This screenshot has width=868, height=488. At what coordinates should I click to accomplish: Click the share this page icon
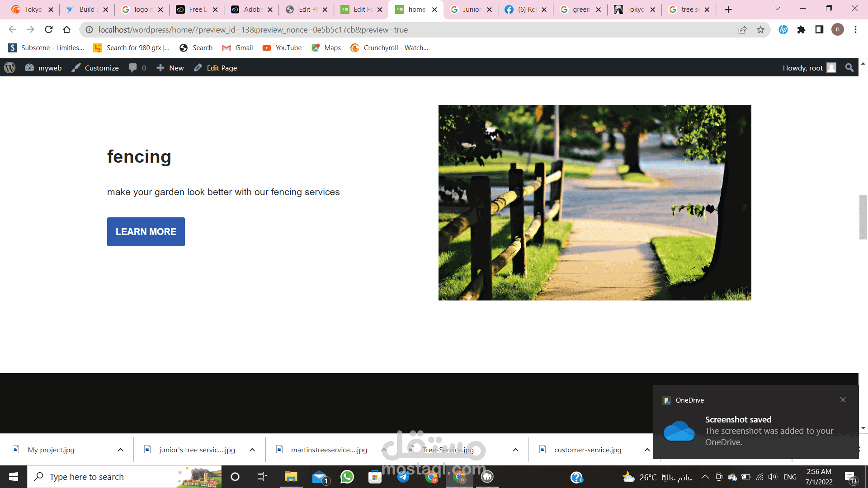(742, 30)
